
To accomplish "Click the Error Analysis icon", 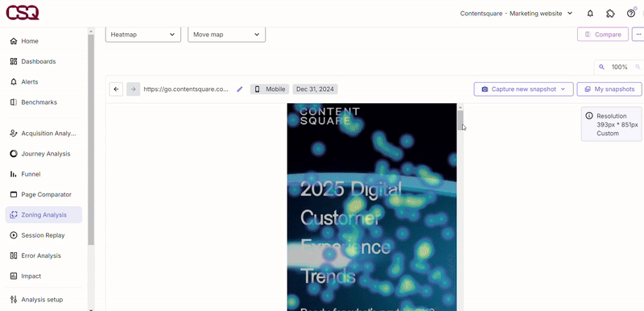I will click(14, 255).
